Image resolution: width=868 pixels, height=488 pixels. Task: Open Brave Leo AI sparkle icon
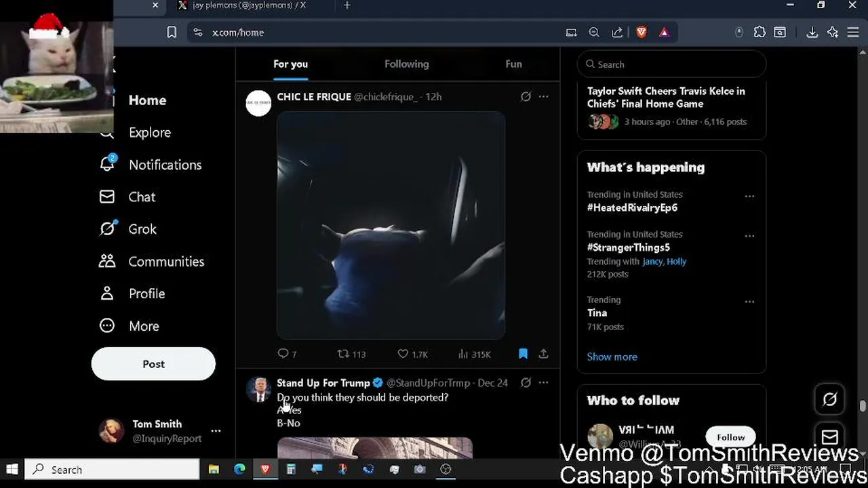pyautogui.click(x=833, y=33)
